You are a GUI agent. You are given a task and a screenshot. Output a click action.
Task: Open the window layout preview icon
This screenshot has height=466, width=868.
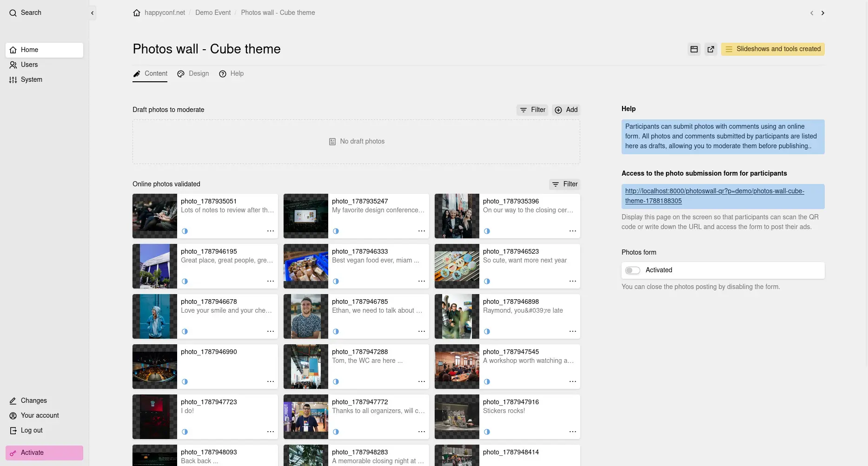(694, 49)
